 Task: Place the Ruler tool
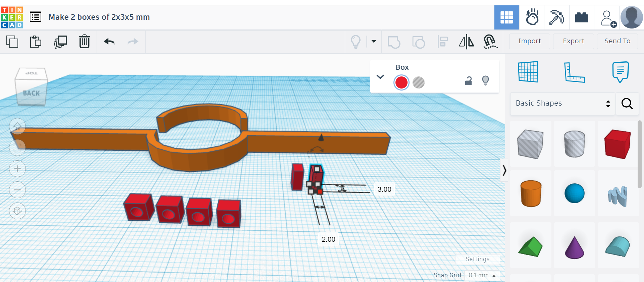[x=574, y=72]
